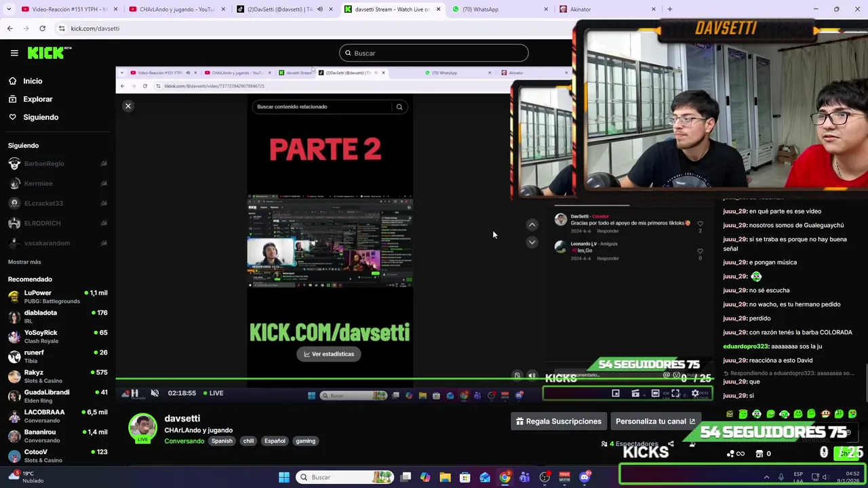Close the WhatsApp browser tab
The width and height of the screenshot is (868, 488).
click(546, 9)
